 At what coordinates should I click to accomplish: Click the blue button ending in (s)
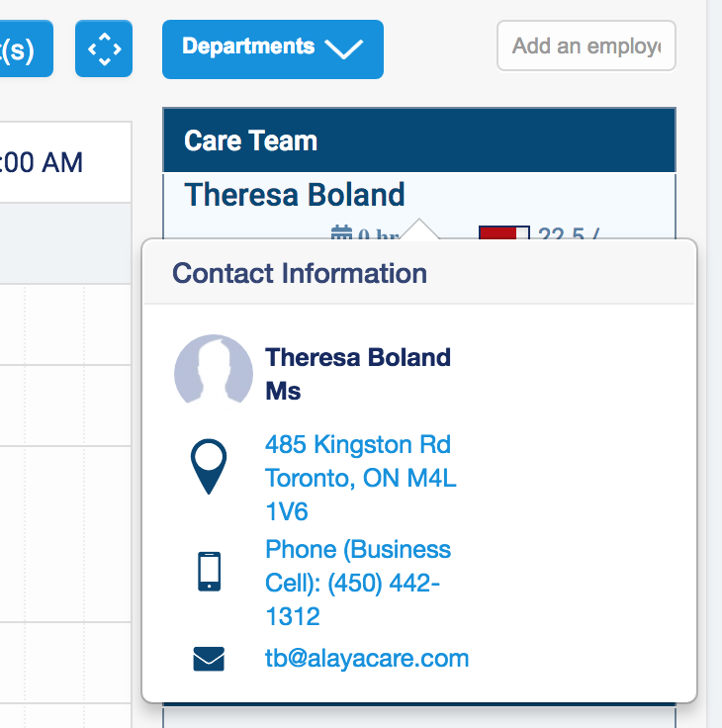26,48
